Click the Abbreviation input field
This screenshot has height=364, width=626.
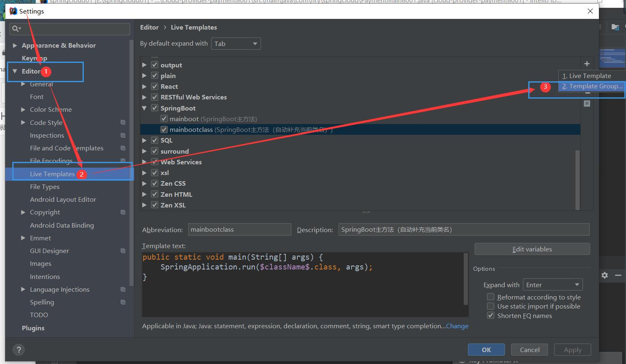[x=239, y=229]
